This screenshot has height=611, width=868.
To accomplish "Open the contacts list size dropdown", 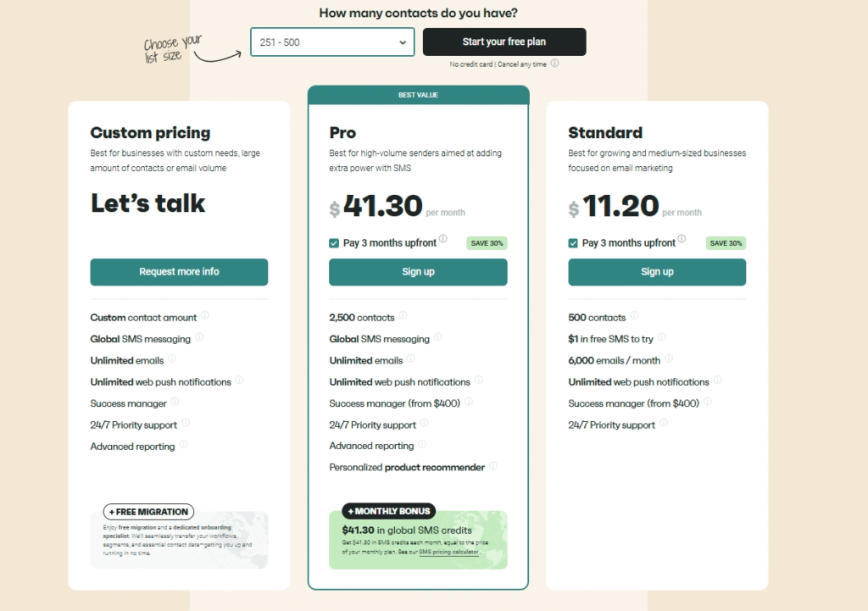I will point(332,42).
